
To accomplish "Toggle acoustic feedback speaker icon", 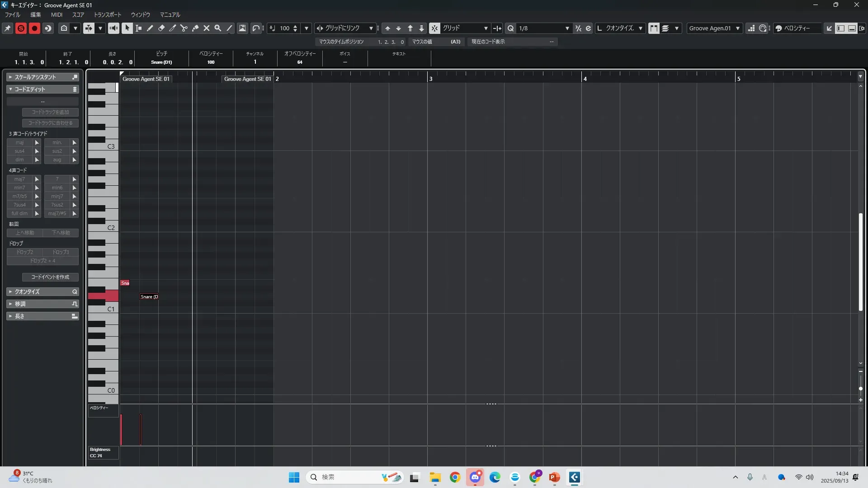I will (113, 28).
